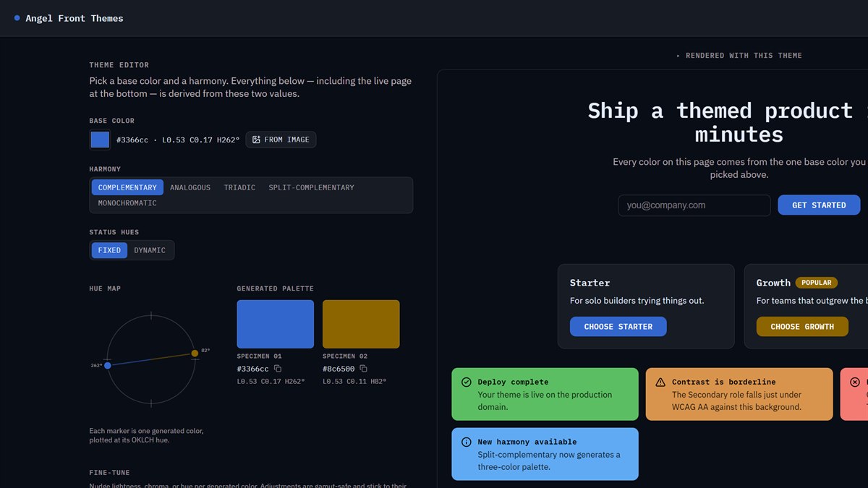The image size is (868, 488).
Task: Click the New harmony available alert title
Action: pos(527,442)
